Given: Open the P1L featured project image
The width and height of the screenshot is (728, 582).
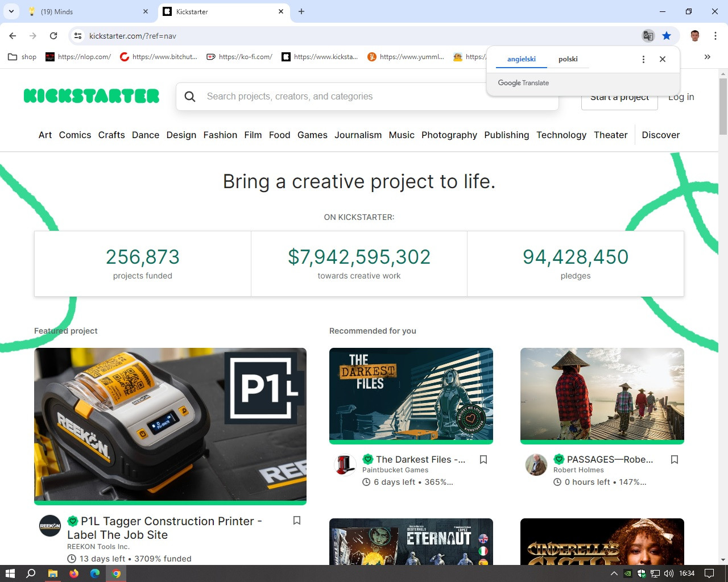Looking at the screenshot, I should pos(170,424).
